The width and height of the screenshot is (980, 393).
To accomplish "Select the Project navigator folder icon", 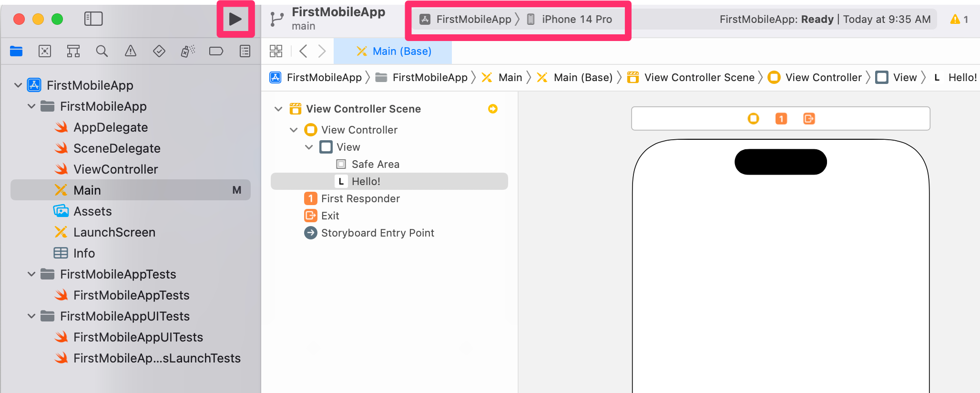I will point(16,51).
